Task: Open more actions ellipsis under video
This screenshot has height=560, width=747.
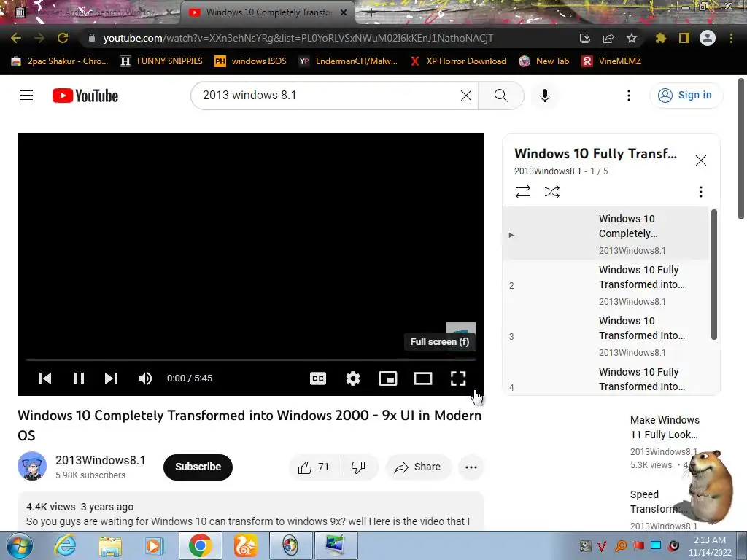Action: pos(471,467)
